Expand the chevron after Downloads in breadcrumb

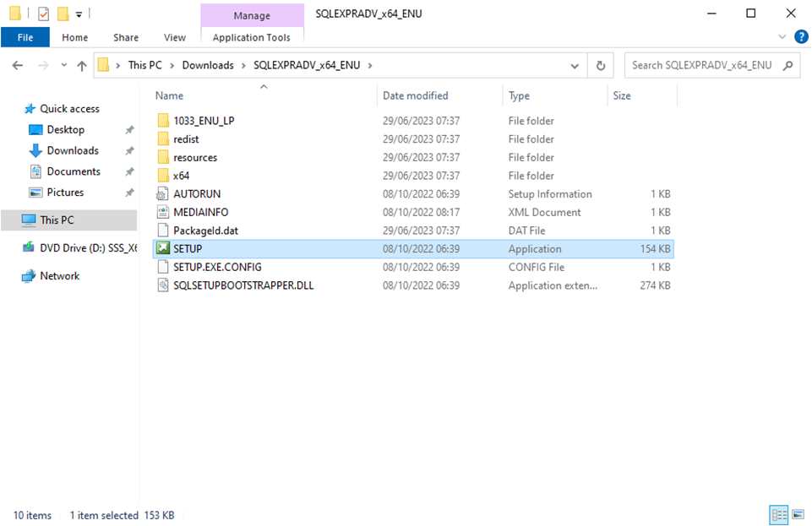[243, 66]
